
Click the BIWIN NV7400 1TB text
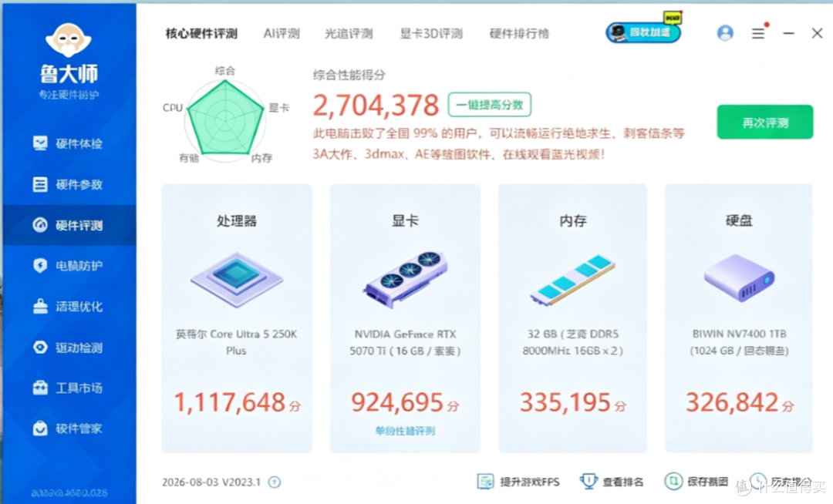[x=739, y=342]
